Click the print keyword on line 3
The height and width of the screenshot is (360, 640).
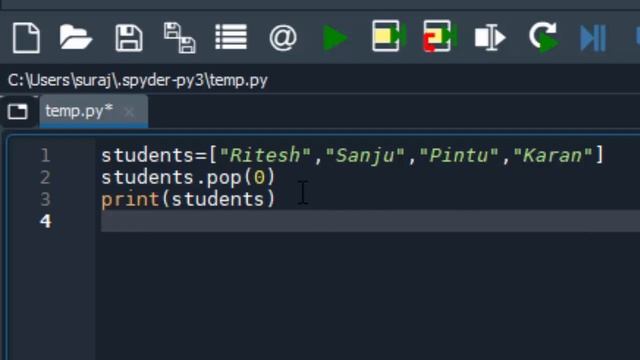(130, 200)
